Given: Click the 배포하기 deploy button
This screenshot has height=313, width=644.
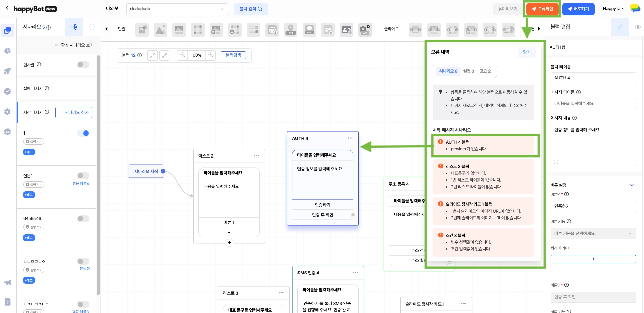Looking at the screenshot, I should coord(578,9).
